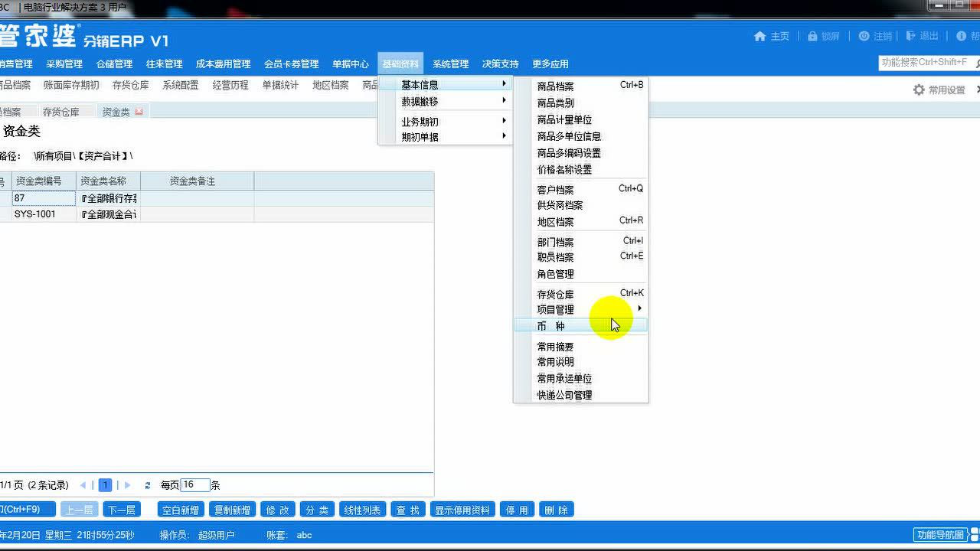Choose 商品档案 in submenu
This screenshot has height=551, width=980.
pos(580,86)
